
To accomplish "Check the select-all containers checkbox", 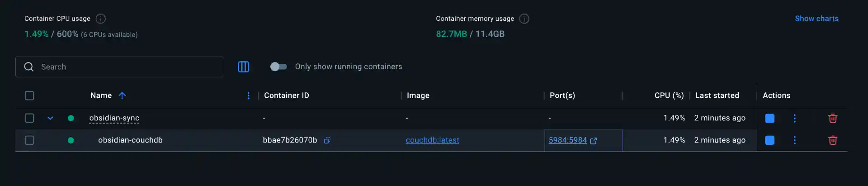I will coord(29,95).
